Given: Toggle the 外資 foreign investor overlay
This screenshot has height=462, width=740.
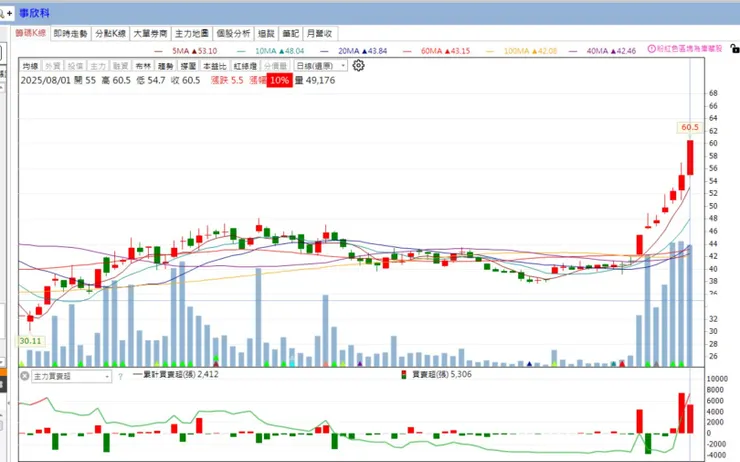Looking at the screenshot, I should (53, 66).
